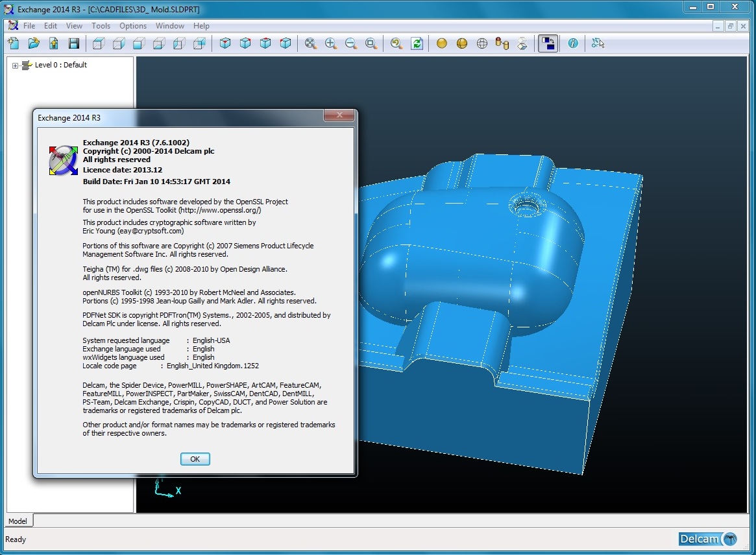
Task: Open the File menu
Action: [x=29, y=25]
